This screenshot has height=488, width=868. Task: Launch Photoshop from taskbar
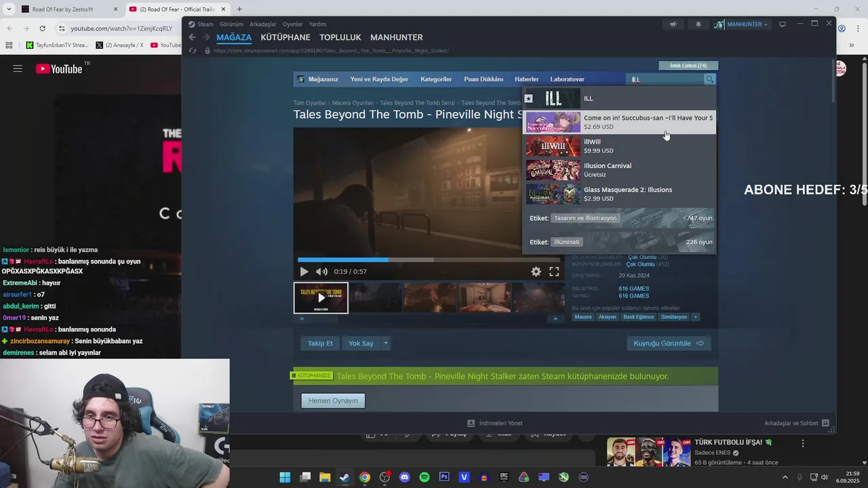coord(444,477)
